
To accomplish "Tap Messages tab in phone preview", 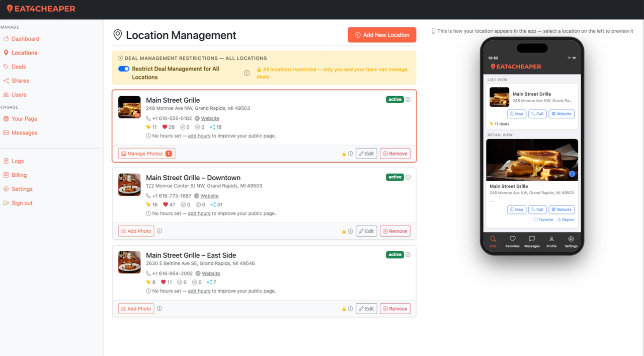I will click(x=532, y=242).
